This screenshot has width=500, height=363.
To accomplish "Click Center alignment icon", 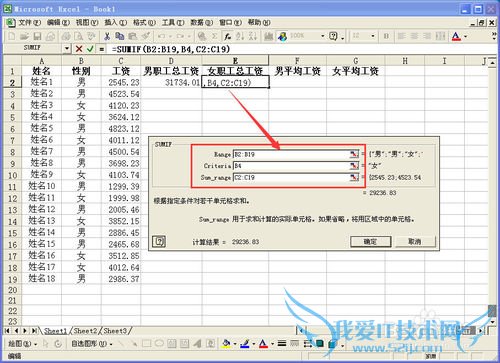I will 414,36.
